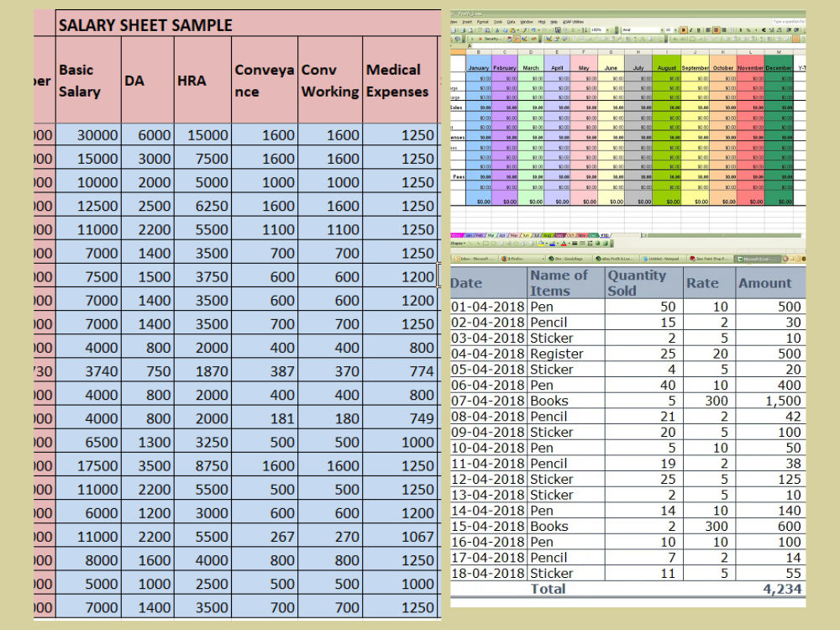
Task: Open the Font Color picker in Drawing toolbar
Action: (569, 244)
